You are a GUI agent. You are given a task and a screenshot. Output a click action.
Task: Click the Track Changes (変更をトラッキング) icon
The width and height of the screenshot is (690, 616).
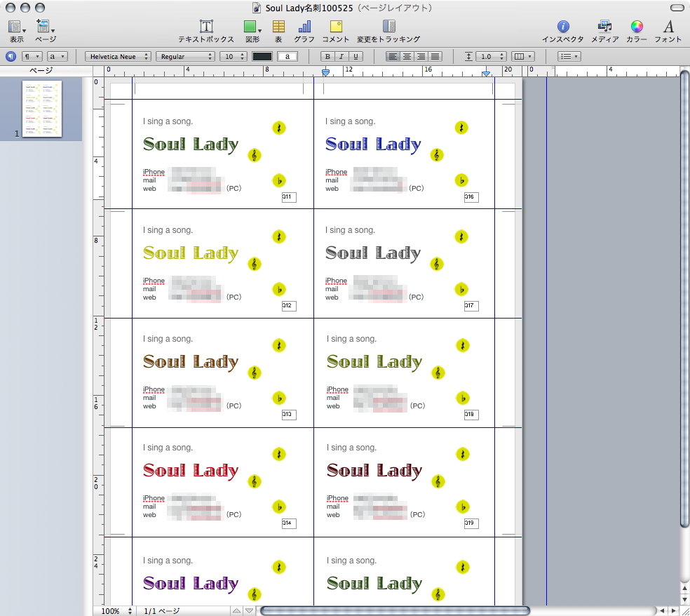(388, 27)
